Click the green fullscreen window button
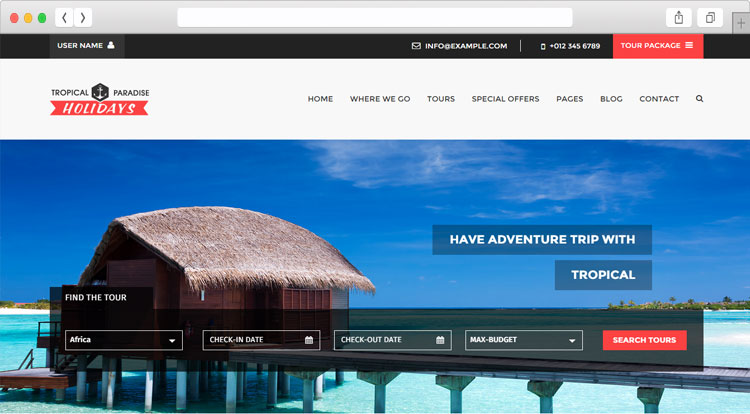Screen dimensions: 750x414 42,18
